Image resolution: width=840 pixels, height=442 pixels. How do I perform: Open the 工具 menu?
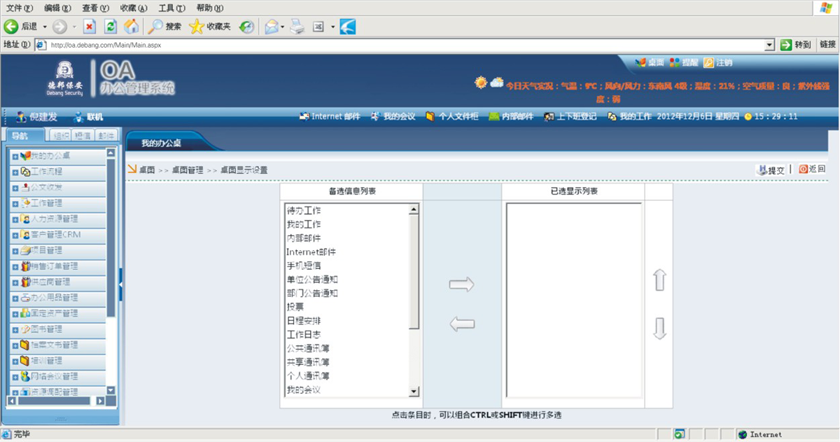click(x=171, y=7)
